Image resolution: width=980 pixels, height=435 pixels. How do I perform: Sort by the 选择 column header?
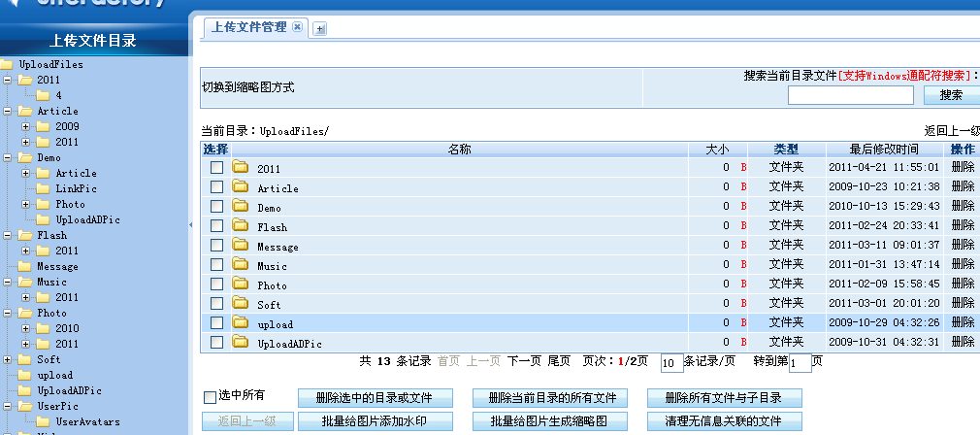coord(216,150)
